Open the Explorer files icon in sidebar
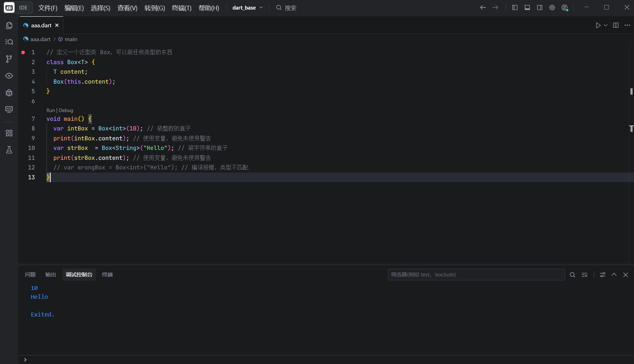The image size is (634, 364). pos(9,26)
